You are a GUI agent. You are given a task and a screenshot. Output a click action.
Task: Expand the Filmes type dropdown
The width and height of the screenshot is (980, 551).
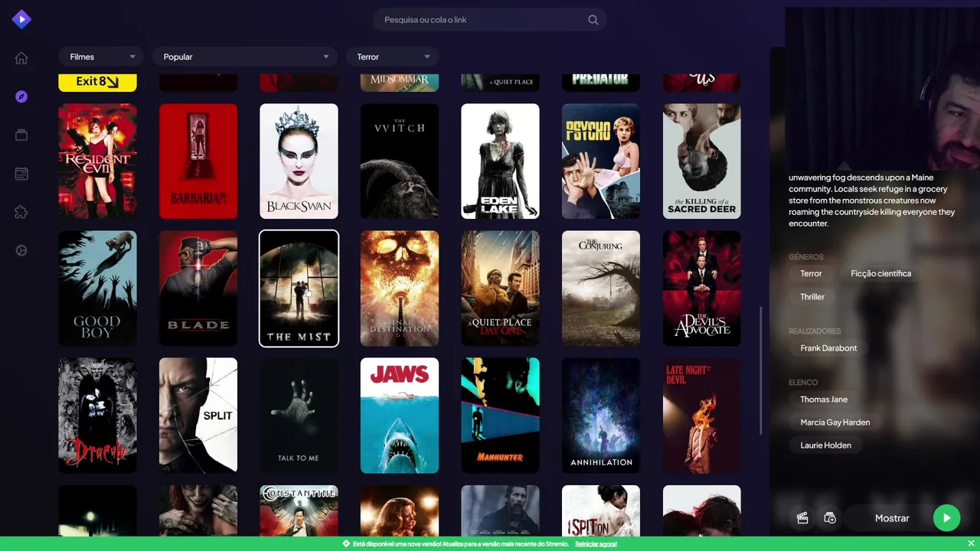(x=101, y=57)
